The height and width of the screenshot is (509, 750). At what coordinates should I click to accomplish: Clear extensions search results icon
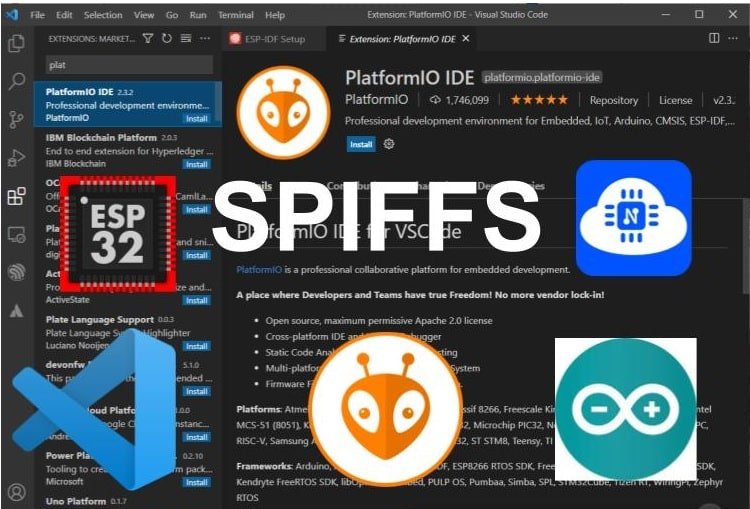[186, 38]
